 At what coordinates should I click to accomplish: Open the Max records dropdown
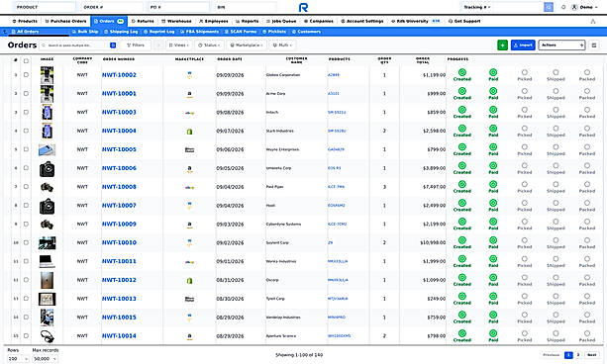coord(45,359)
